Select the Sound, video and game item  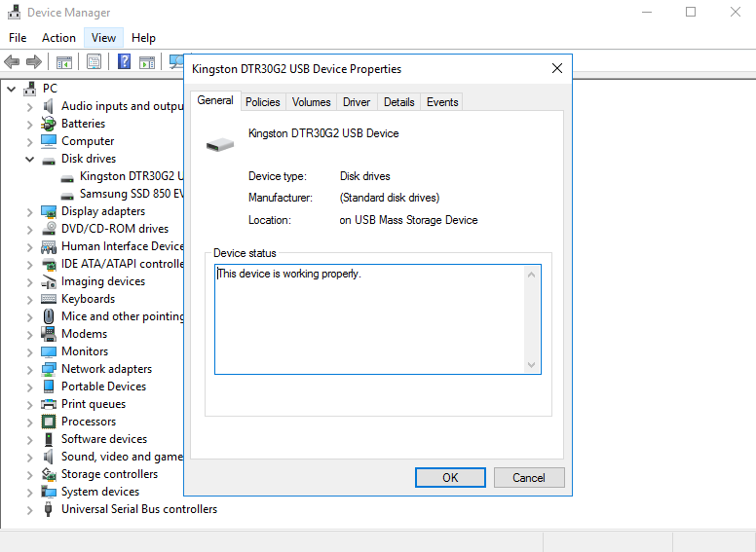[x=122, y=457]
